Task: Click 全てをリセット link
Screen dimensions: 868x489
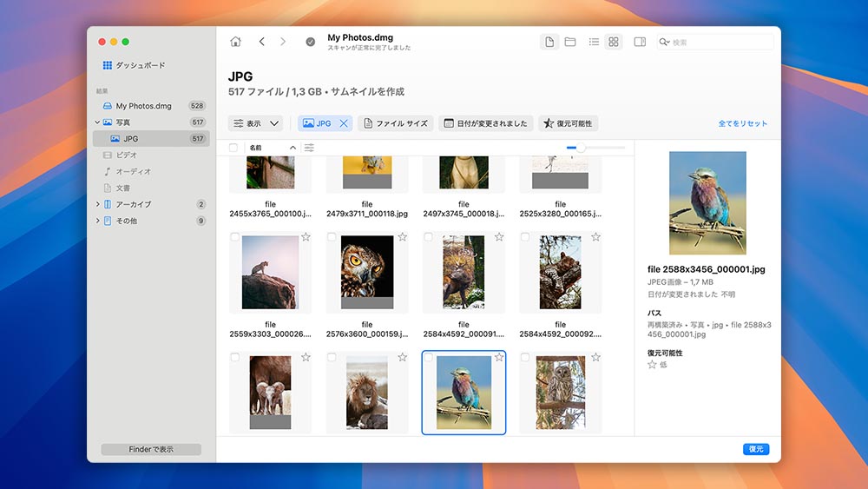Action: tap(742, 123)
